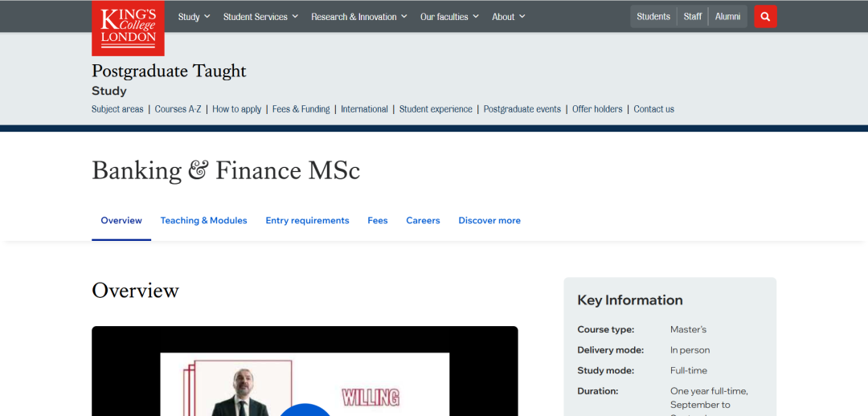Click the Course type label
868x416 pixels.
pos(606,330)
